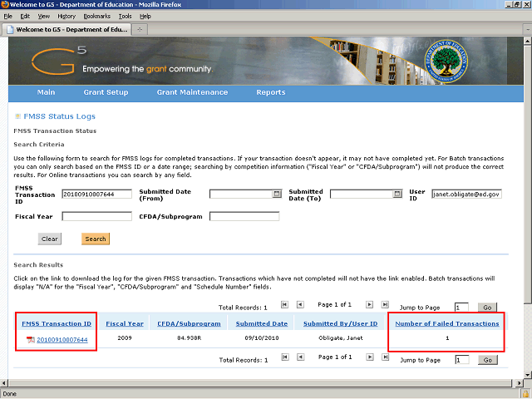
Task: Go to previous page in top pager
Action: click(x=300, y=304)
